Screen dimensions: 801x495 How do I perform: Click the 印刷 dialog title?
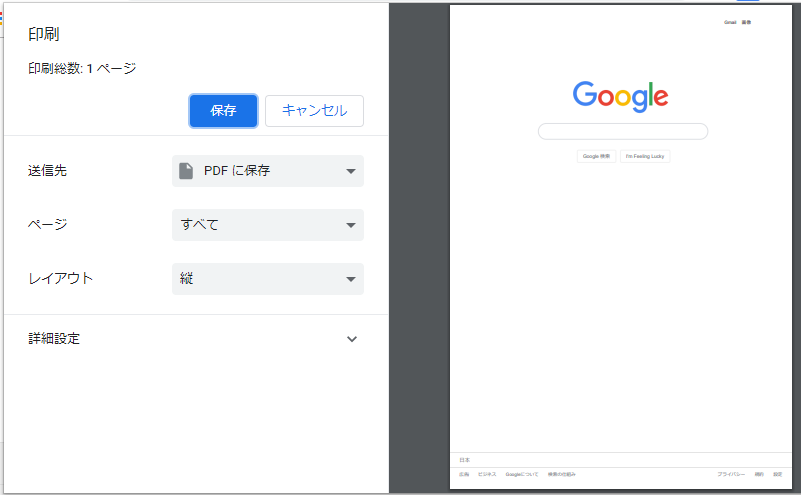pos(44,34)
